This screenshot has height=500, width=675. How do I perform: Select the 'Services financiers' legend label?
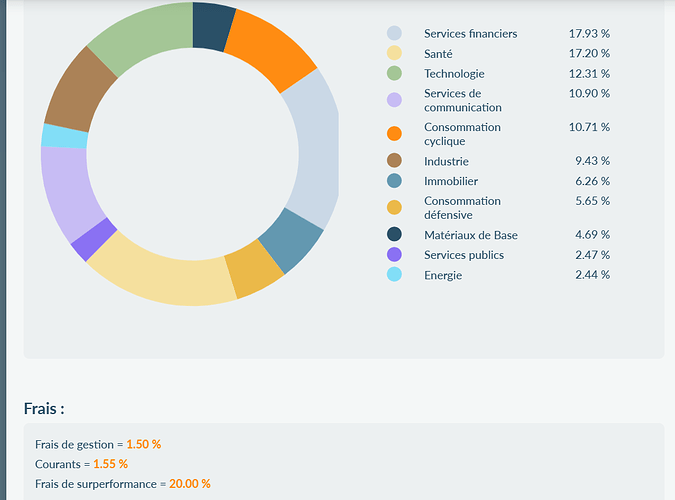coord(471,34)
